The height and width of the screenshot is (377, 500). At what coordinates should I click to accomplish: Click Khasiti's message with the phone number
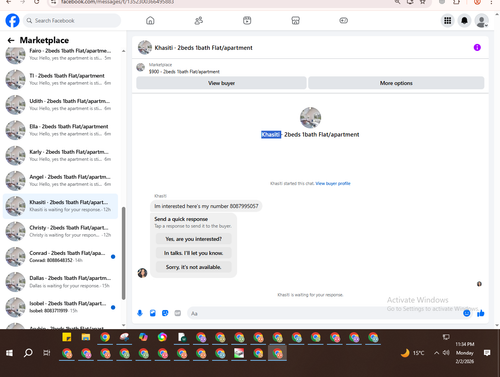point(206,206)
